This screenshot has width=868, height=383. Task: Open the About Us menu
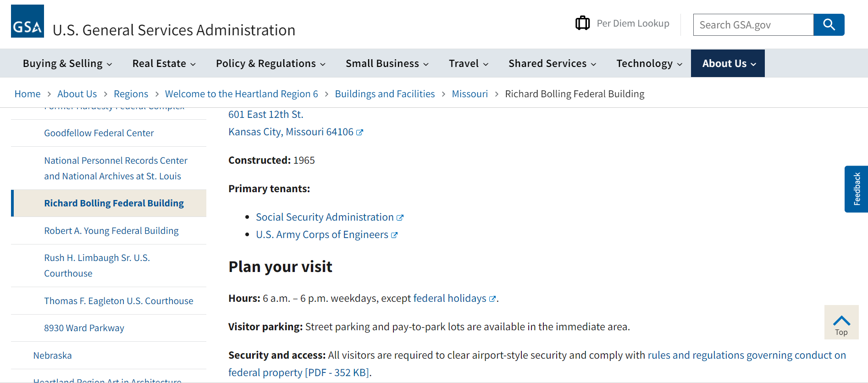tap(728, 63)
